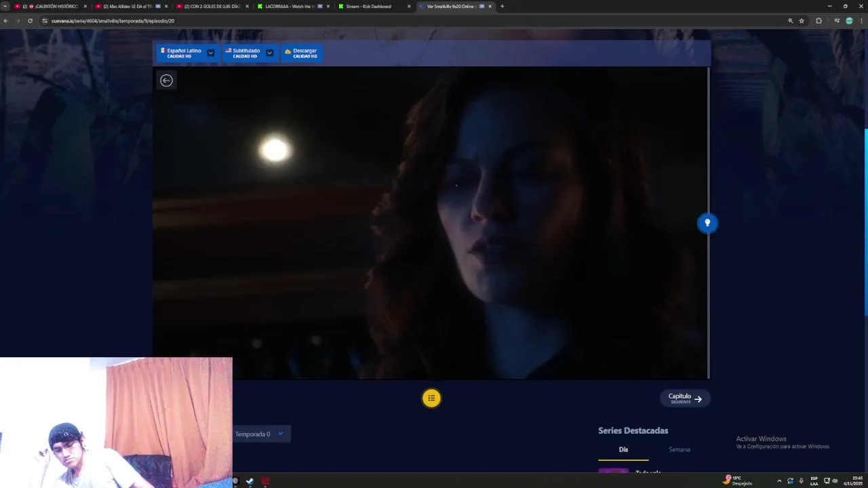Go to the next chapter (Capítulo Siguiente)
This screenshot has height=488, width=868.
coord(685,399)
